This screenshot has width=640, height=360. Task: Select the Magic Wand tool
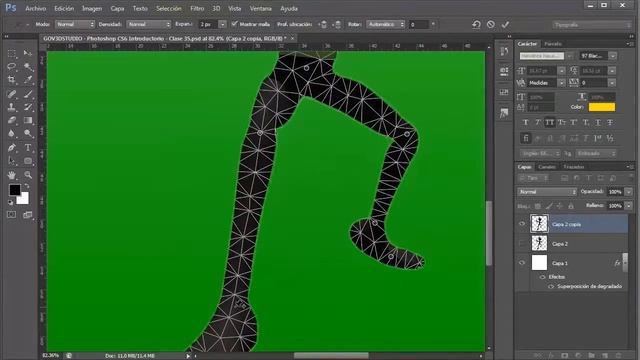(x=28, y=67)
